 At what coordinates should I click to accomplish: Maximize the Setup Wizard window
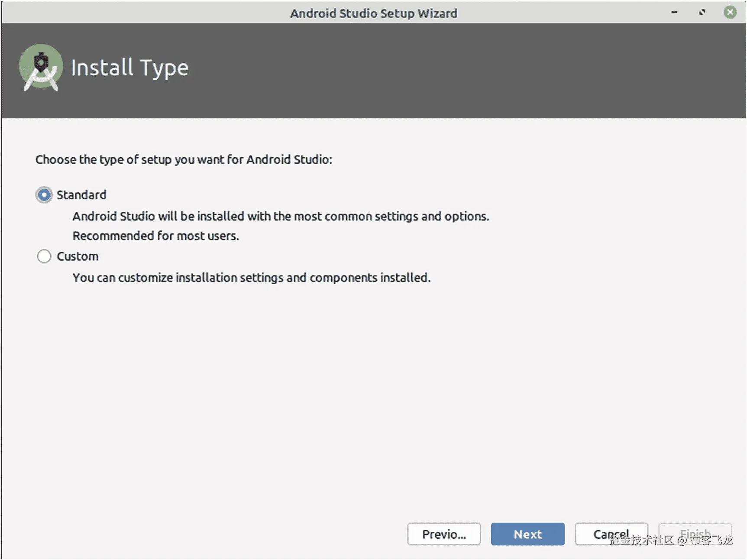(702, 13)
